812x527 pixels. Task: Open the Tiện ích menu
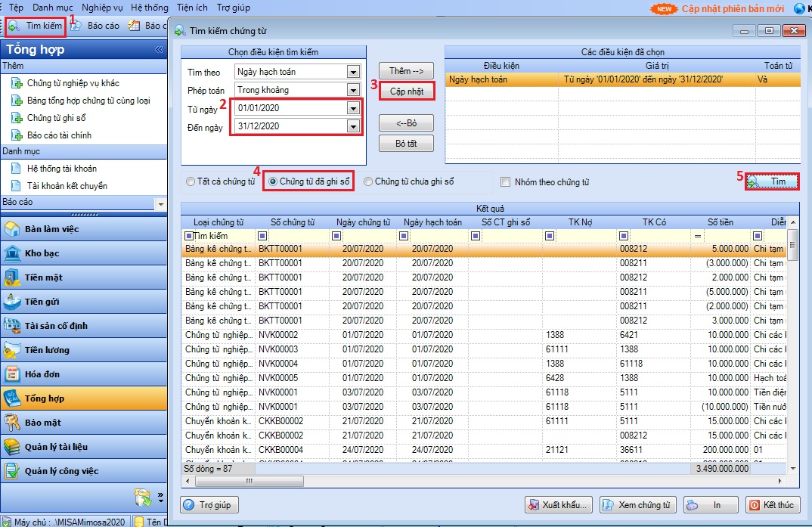click(x=192, y=7)
